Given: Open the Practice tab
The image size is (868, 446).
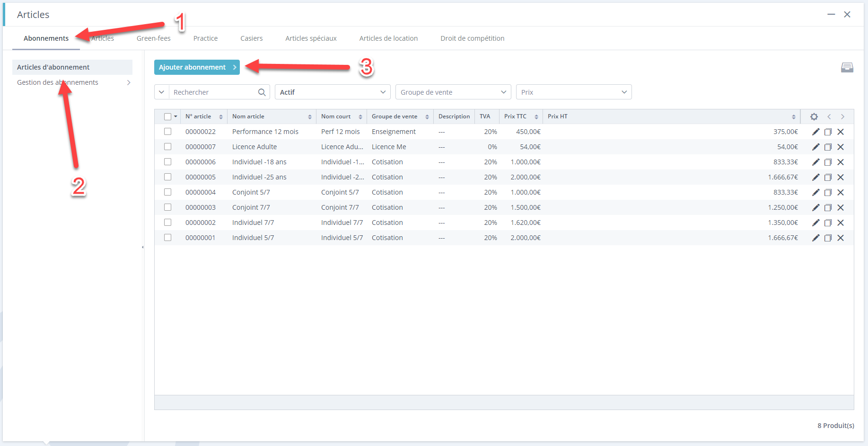Looking at the screenshot, I should (x=205, y=38).
